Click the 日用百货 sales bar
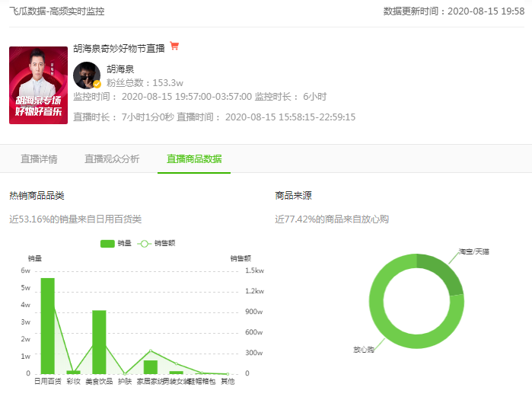This screenshot has height=400, width=532. 48,326
